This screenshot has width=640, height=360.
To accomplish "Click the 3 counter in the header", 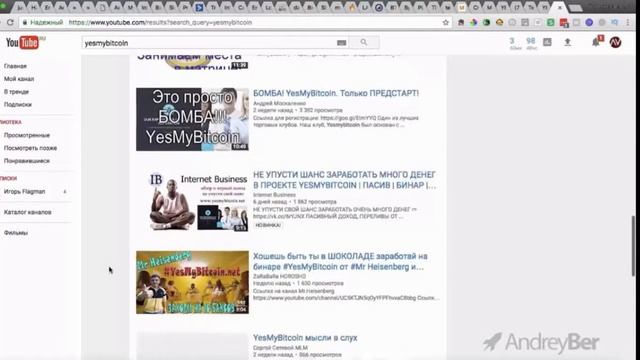I will [512, 43].
